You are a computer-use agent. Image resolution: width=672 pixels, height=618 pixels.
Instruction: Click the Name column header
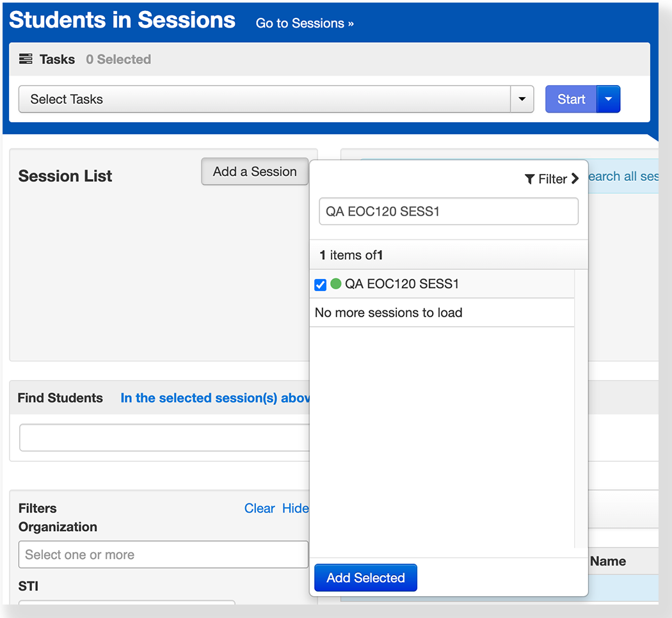[608, 561]
